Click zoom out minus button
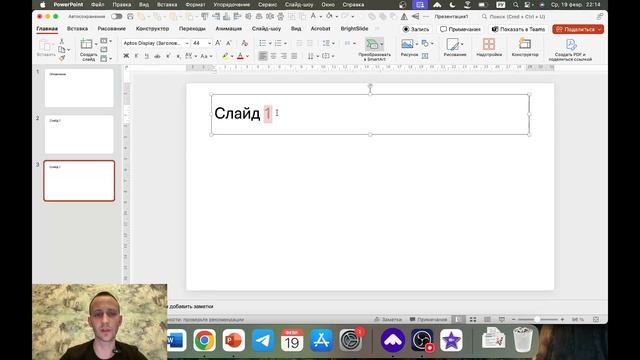The image size is (640, 360). pyautogui.click(x=513, y=319)
